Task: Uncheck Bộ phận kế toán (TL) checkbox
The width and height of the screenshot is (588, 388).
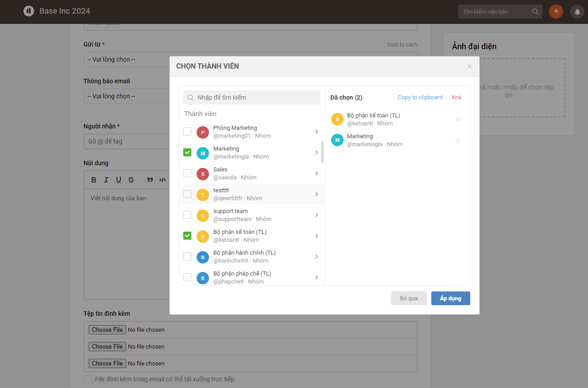Action: pos(187,236)
